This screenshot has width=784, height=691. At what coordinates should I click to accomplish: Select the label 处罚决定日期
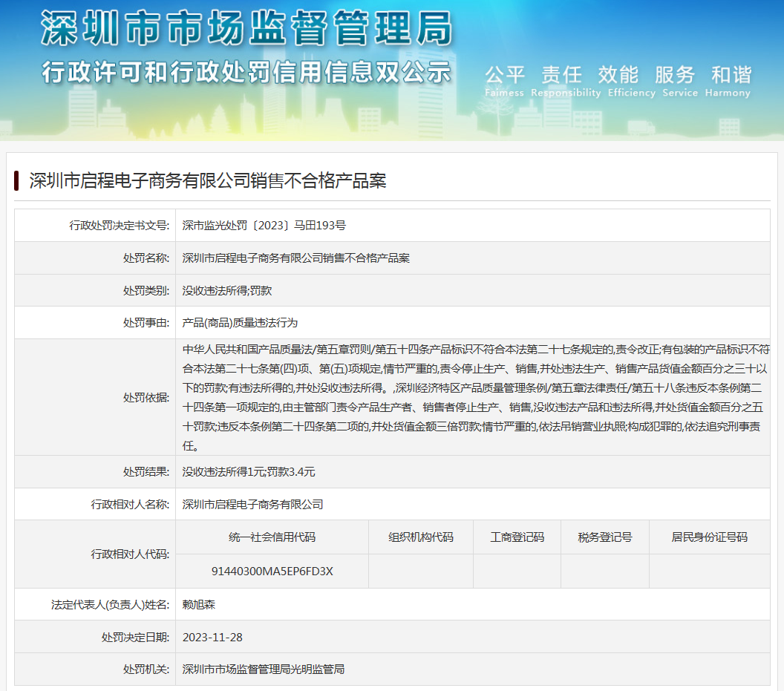(136, 638)
